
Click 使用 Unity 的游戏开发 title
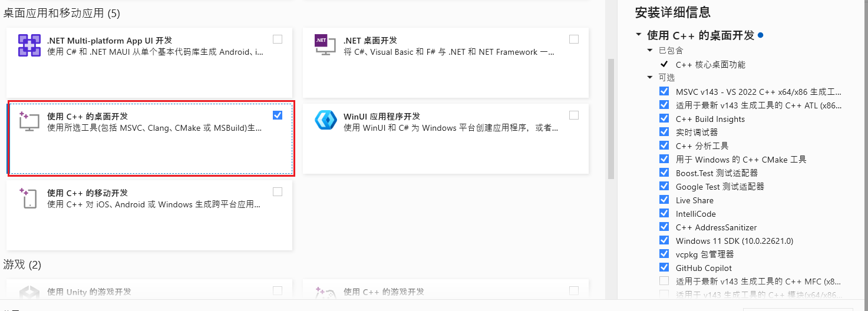89,292
